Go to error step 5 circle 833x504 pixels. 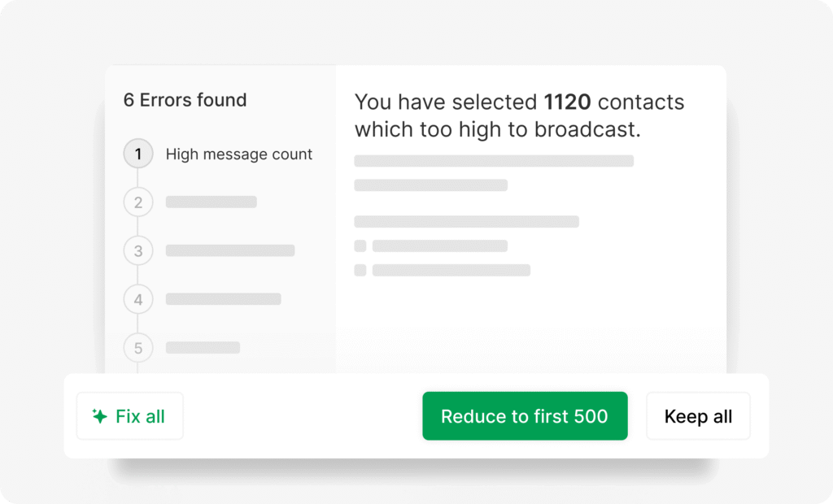click(x=138, y=348)
